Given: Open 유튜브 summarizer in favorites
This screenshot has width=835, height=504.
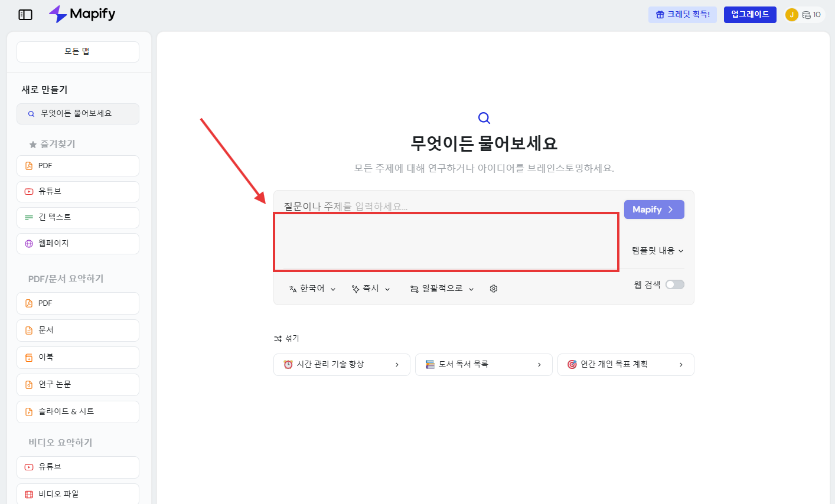Looking at the screenshot, I should (77, 191).
